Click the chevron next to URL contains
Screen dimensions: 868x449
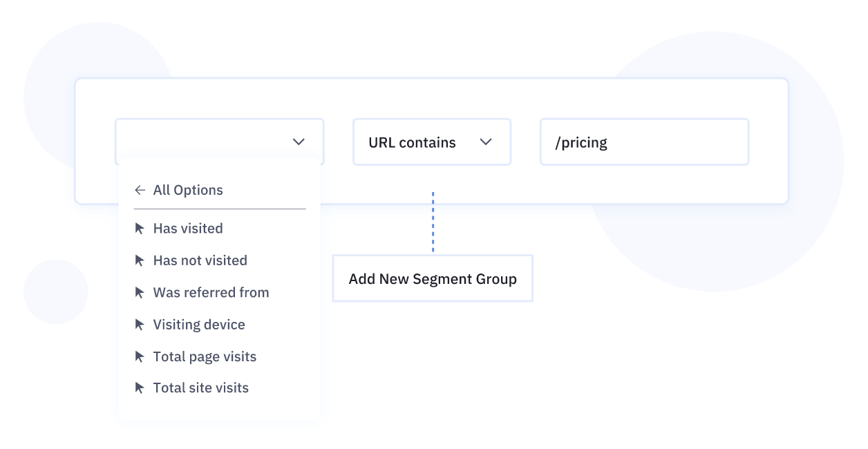pyautogui.click(x=486, y=142)
